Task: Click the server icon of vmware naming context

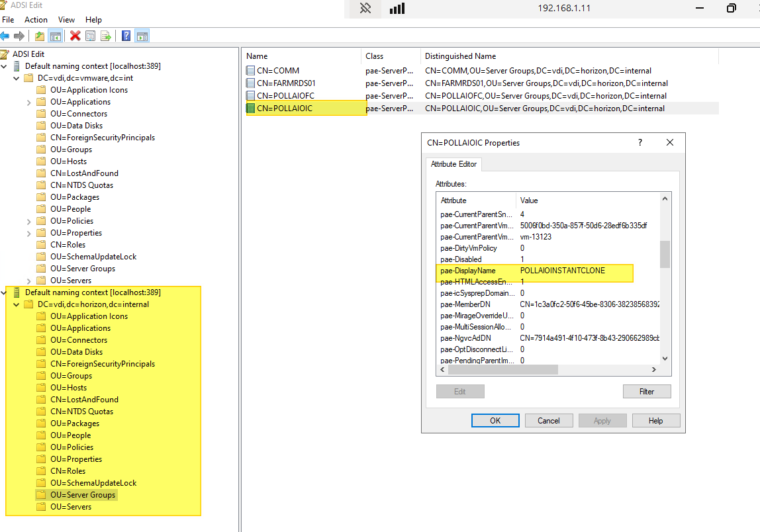Action: tap(17, 66)
